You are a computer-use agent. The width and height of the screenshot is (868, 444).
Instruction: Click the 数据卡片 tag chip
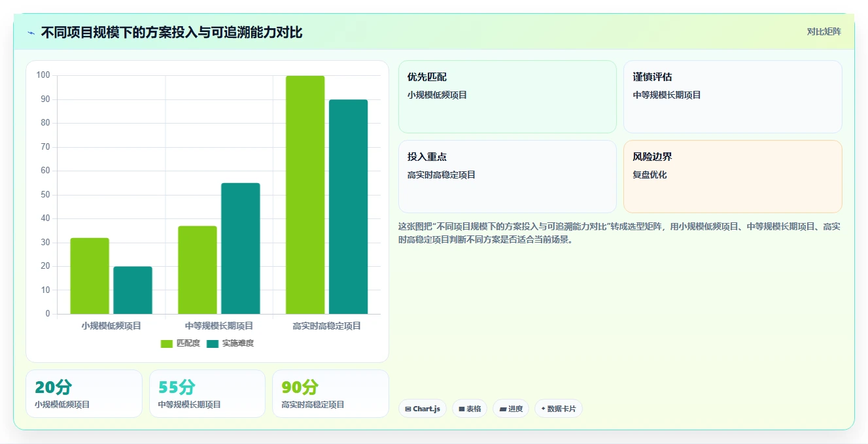[x=559, y=409]
